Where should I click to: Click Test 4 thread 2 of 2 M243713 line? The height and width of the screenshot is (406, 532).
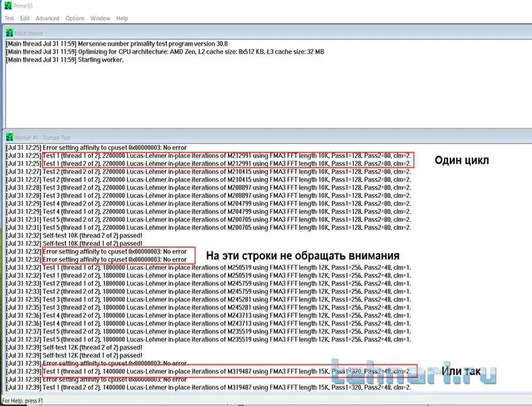coord(208,315)
